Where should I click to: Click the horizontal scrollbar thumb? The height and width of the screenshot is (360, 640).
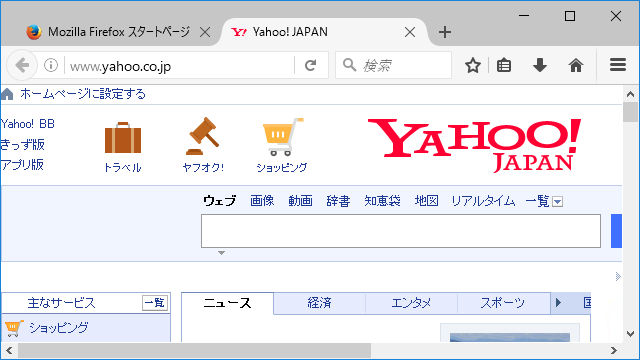(x=194, y=351)
